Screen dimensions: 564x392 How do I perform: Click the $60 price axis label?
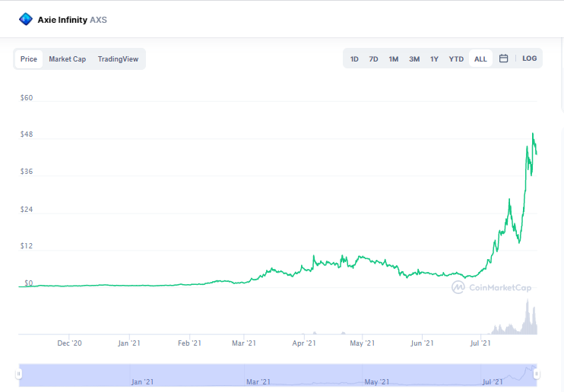pos(27,98)
